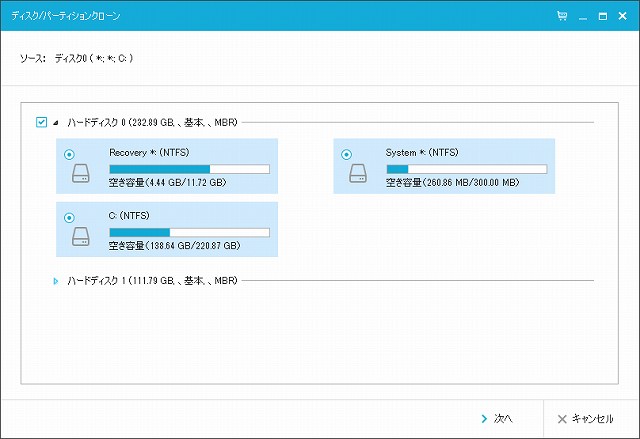Click free space text 260.86 MB/300.00 MB
This screenshot has width=640, height=439.
click(x=452, y=182)
